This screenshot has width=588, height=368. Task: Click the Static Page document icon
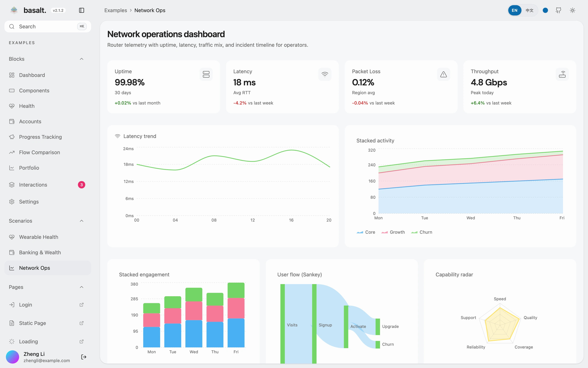point(12,323)
